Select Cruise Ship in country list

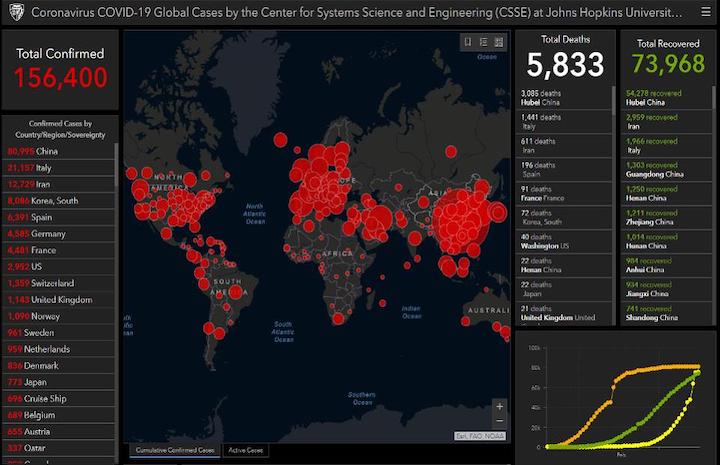point(58,399)
